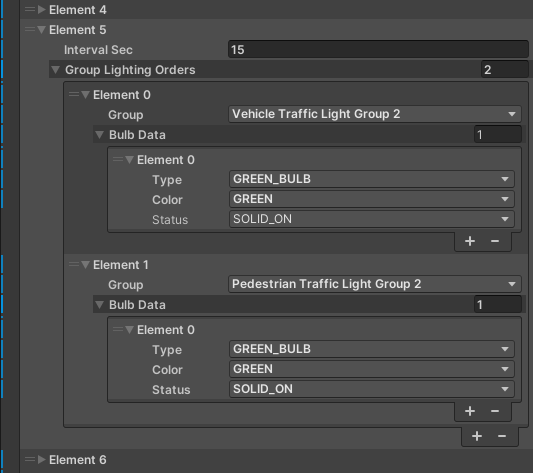Click the Group Lighting Orders size field
Image resolution: width=533 pixels, height=473 pixels.
504,70
